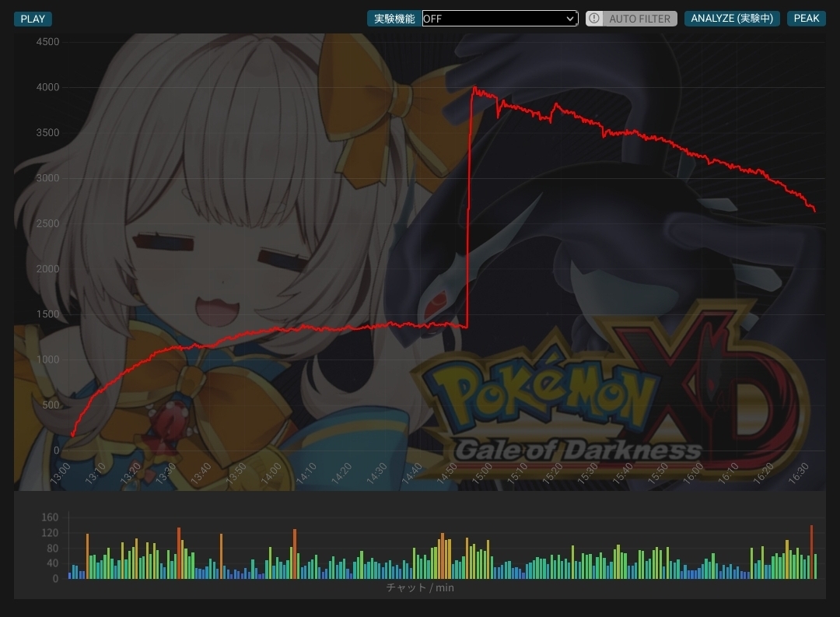
Task: Click the 2500 y-axis label
Action: point(47,223)
